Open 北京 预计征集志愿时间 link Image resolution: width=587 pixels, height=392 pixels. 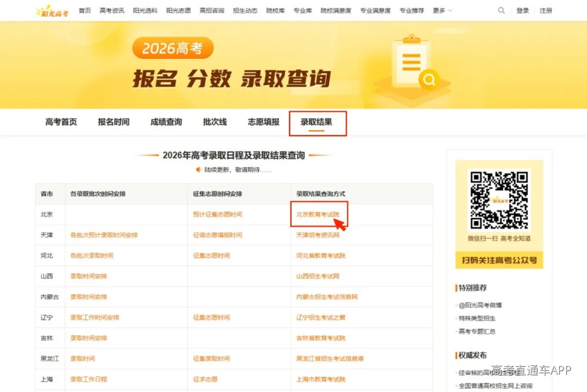[217, 215]
